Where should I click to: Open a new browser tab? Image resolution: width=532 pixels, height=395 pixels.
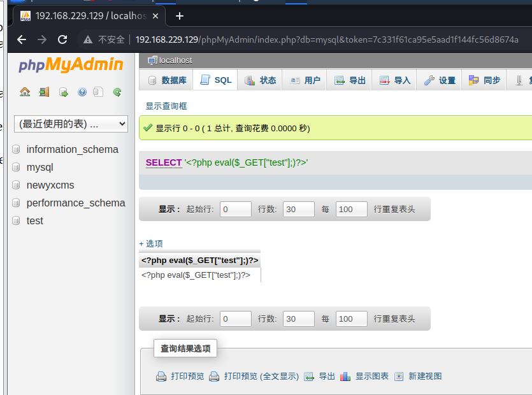coord(180,16)
